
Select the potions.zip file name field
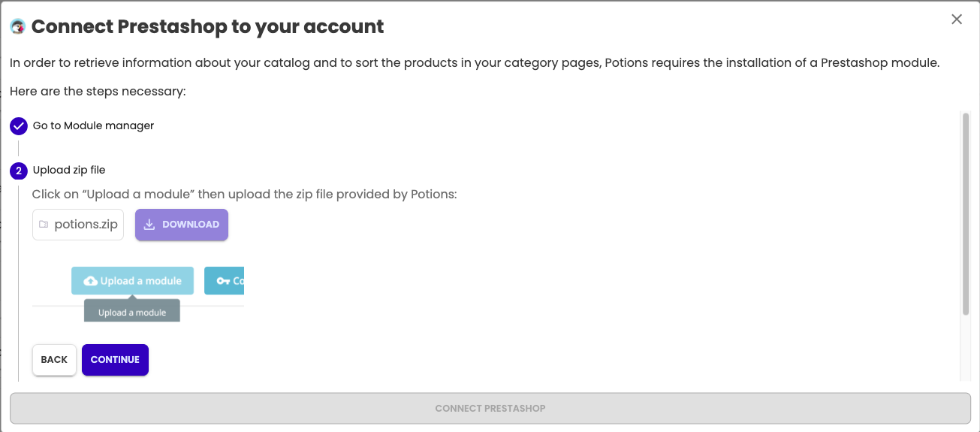78,225
